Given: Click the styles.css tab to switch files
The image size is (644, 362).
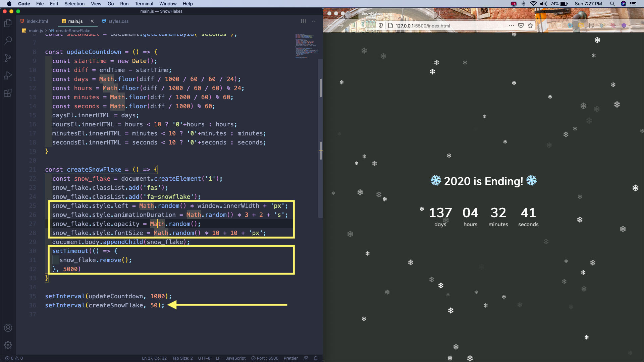Looking at the screenshot, I should pos(118,21).
